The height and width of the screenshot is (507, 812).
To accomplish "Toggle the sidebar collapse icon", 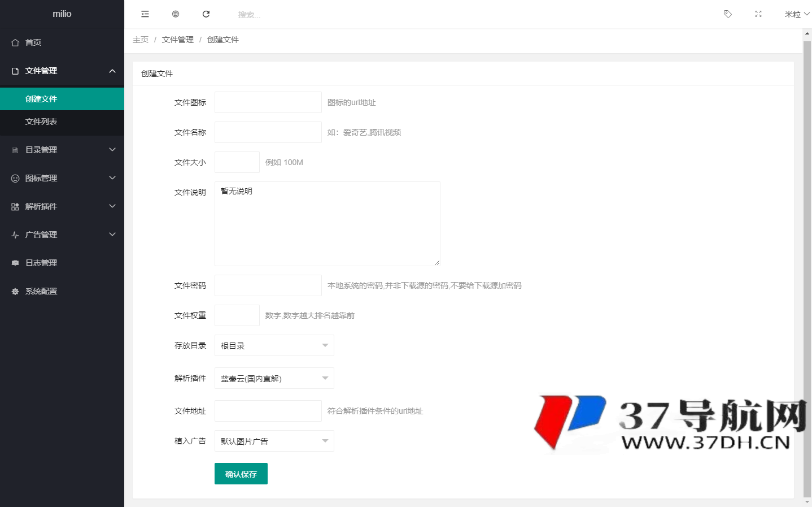I will pos(145,14).
